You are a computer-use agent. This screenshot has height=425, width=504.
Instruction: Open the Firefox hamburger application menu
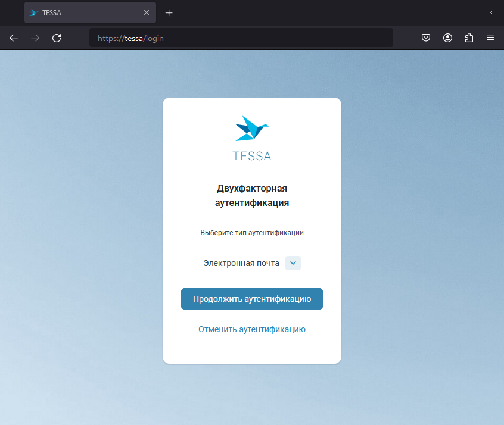pos(490,38)
